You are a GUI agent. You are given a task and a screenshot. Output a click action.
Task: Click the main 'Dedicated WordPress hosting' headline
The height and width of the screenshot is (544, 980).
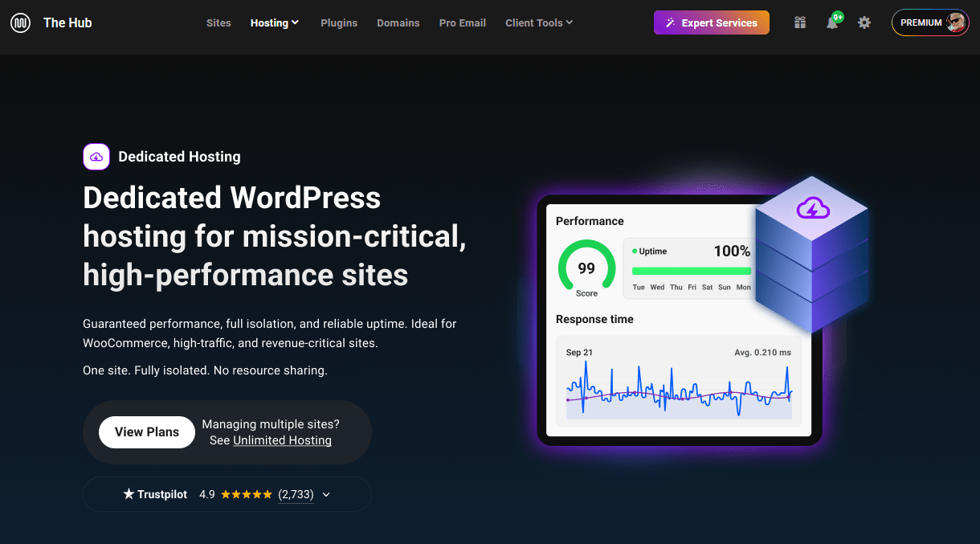pos(275,236)
